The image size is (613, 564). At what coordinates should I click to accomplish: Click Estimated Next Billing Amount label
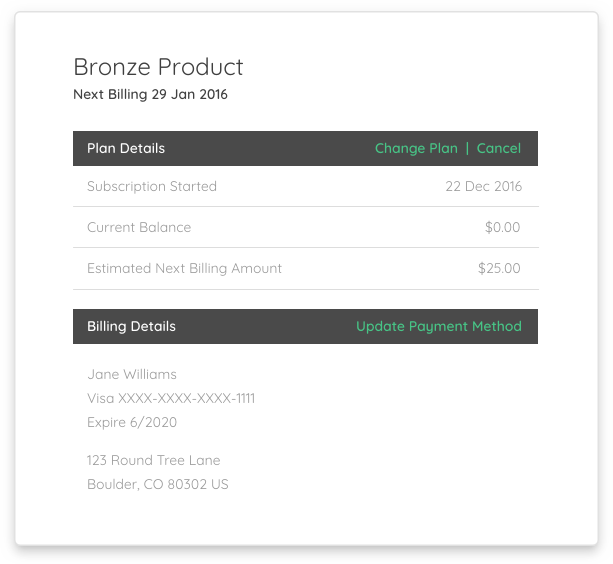(184, 269)
